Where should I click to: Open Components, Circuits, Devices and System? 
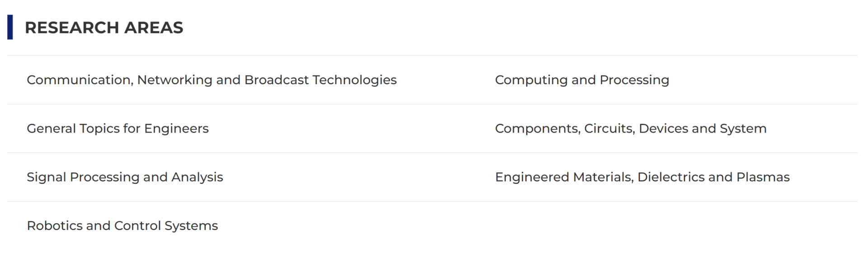631,128
